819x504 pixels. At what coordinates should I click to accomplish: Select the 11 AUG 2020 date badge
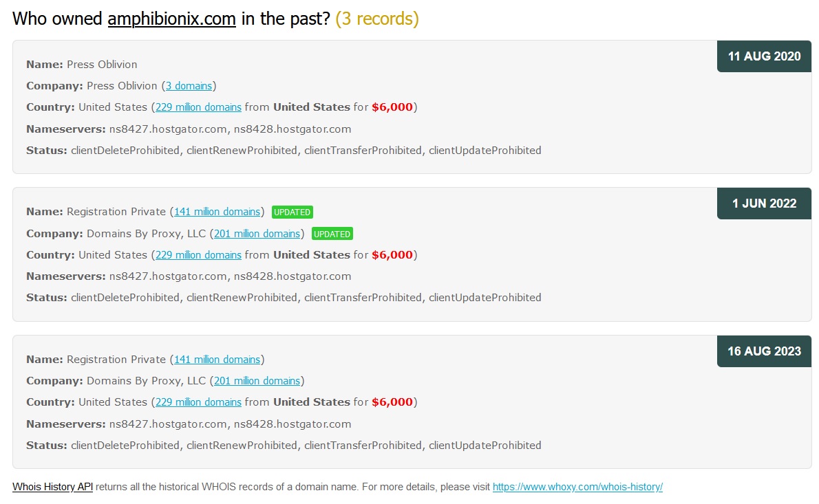pos(764,56)
